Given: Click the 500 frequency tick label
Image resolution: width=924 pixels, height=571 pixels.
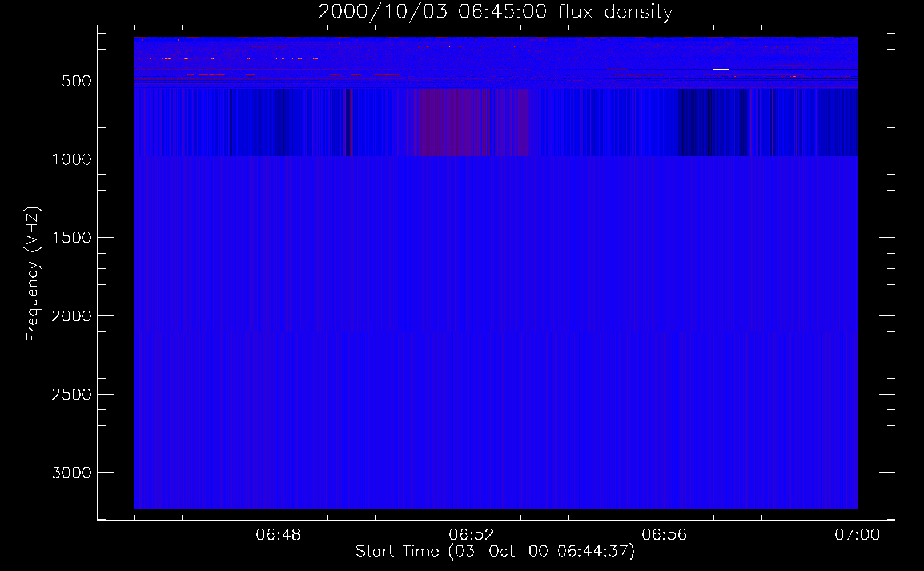Looking at the screenshot, I should tap(77, 81).
